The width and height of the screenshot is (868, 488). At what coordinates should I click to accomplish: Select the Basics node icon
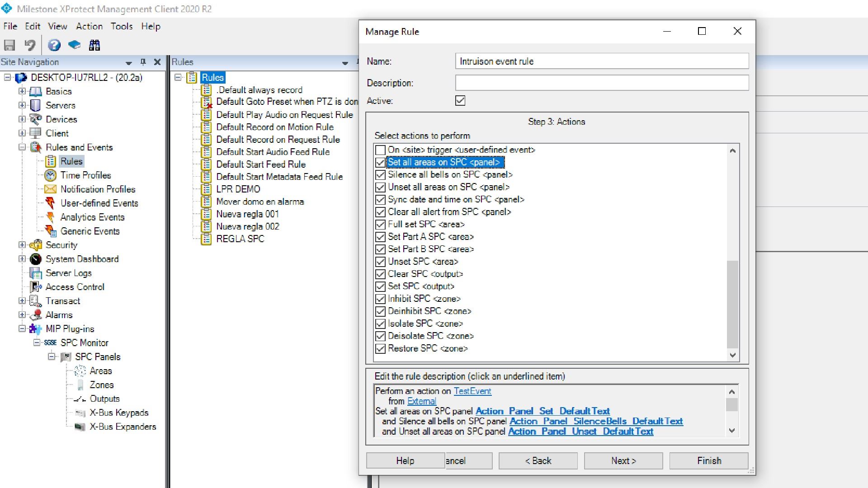tap(36, 92)
